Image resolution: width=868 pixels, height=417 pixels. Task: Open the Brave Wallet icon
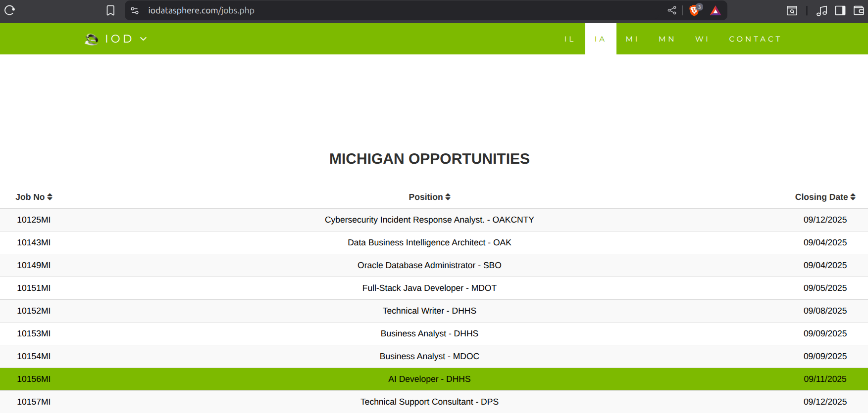pos(859,10)
